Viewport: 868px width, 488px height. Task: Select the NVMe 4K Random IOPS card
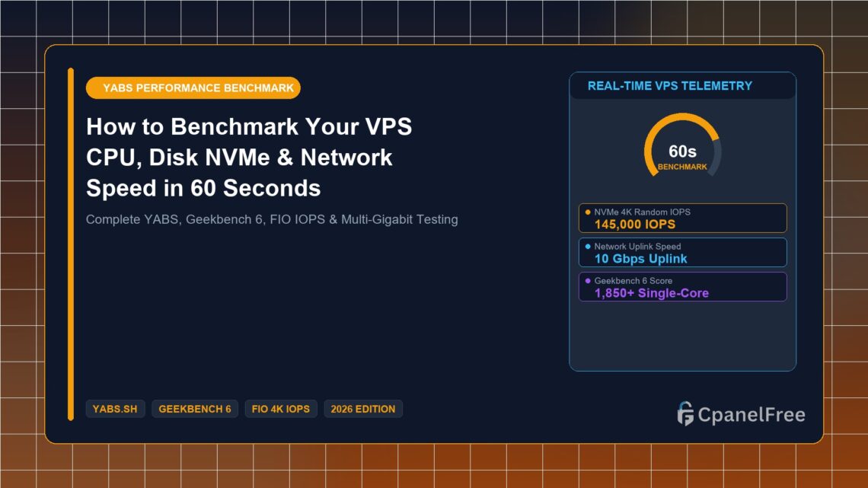click(682, 218)
